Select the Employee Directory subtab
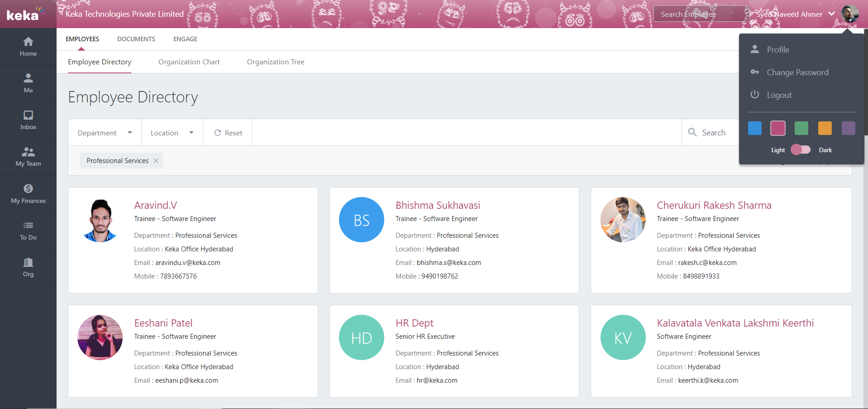Viewport: 868px width, 409px height. coord(100,62)
